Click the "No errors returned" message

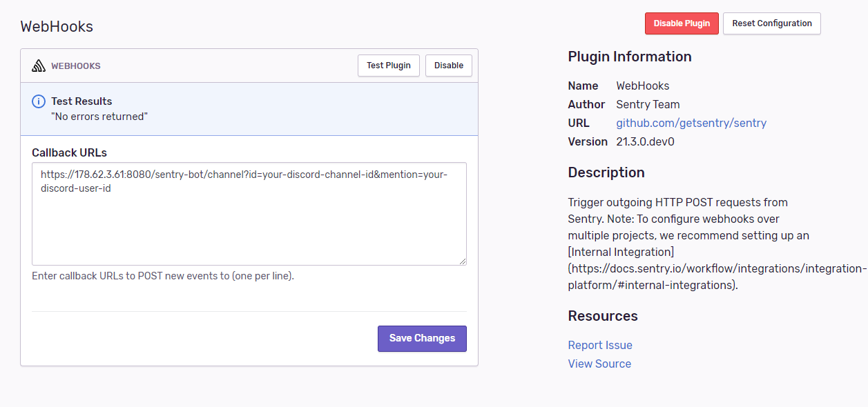click(x=99, y=117)
